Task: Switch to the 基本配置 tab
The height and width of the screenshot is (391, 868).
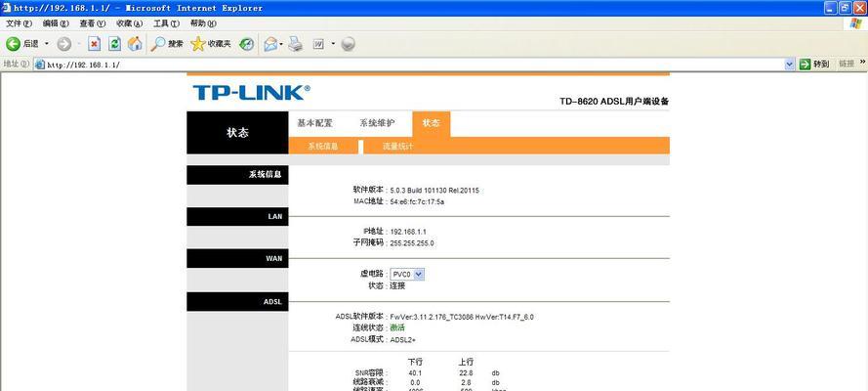Action: 315,123
